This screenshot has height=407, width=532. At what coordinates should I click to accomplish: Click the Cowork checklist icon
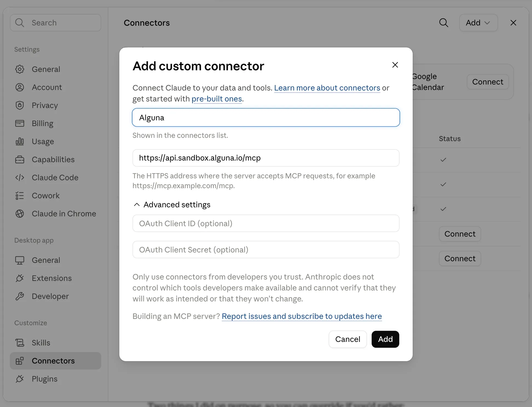pos(20,196)
